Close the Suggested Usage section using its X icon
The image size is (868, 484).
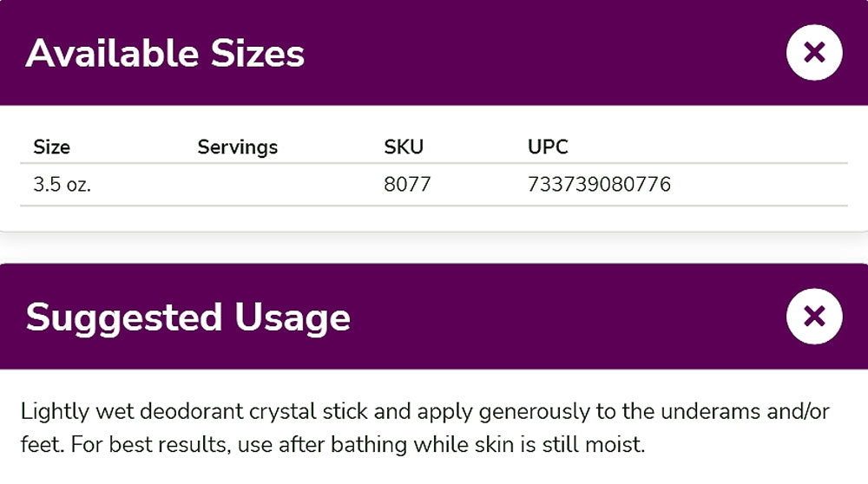click(813, 317)
